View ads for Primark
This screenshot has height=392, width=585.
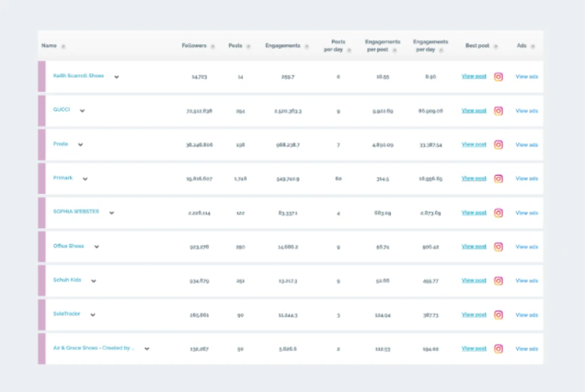pyautogui.click(x=527, y=179)
